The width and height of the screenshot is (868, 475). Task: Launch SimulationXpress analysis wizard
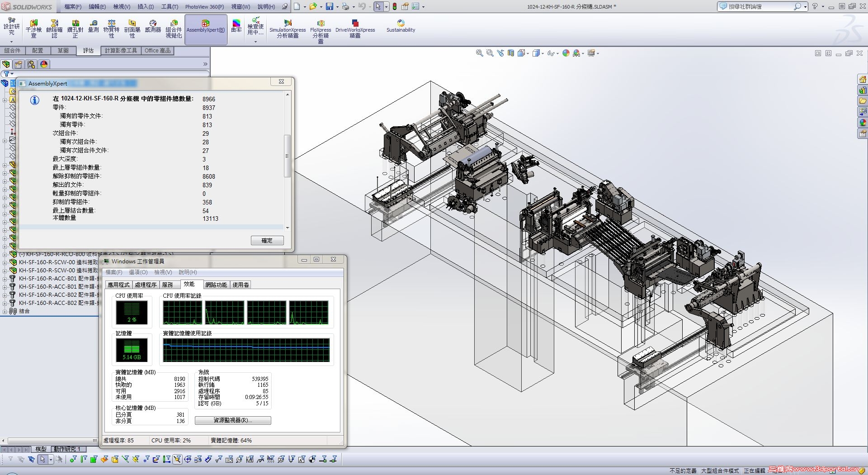288,29
